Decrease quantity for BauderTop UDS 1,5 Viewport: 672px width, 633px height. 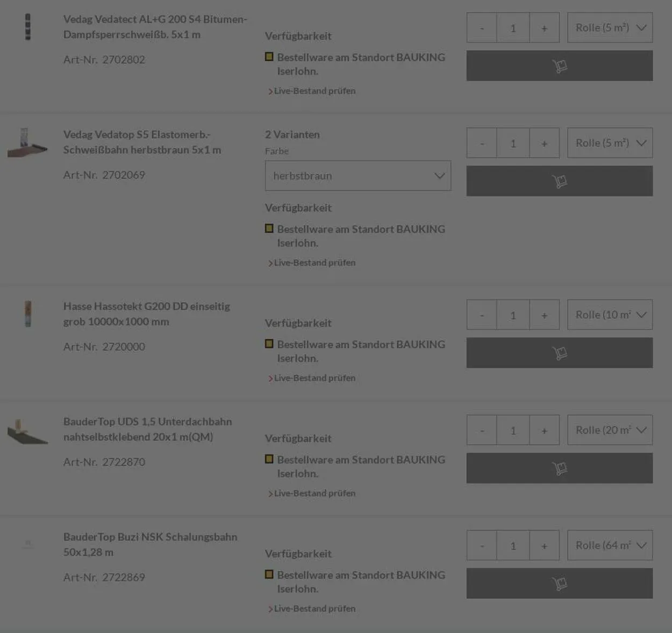click(482, 430)
